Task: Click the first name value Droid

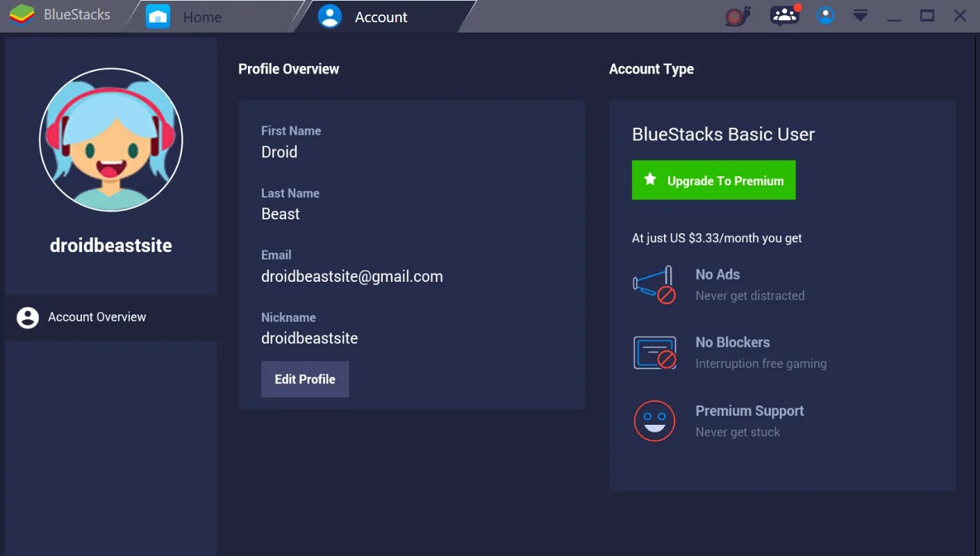Action: (279, 152)
